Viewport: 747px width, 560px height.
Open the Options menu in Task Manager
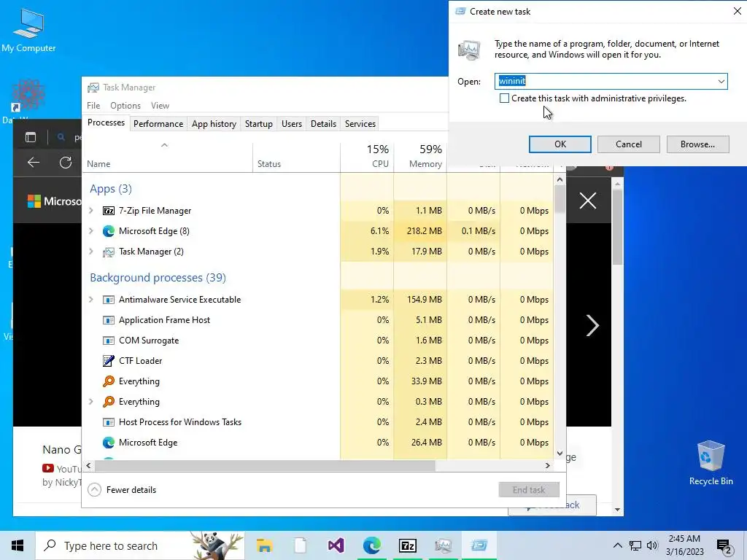(x=125, y=106)
